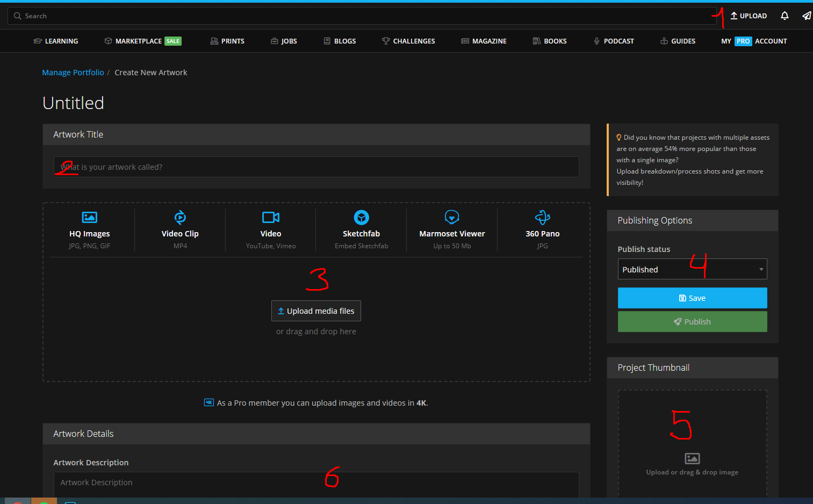The image size is (813, 504).
Task: Select the Video Clip MP4 icon
Action: click(180, 218)
